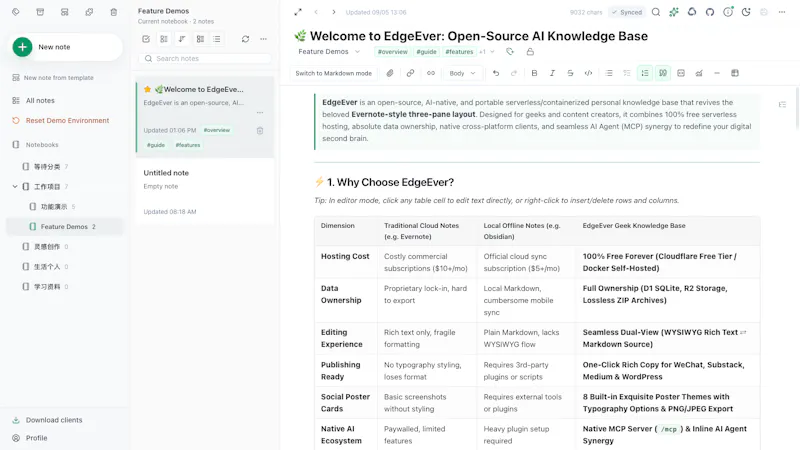Toggle the star on Welcome to EdgeEver note
The height and width of the screenshot is (450, 800).
147,89
